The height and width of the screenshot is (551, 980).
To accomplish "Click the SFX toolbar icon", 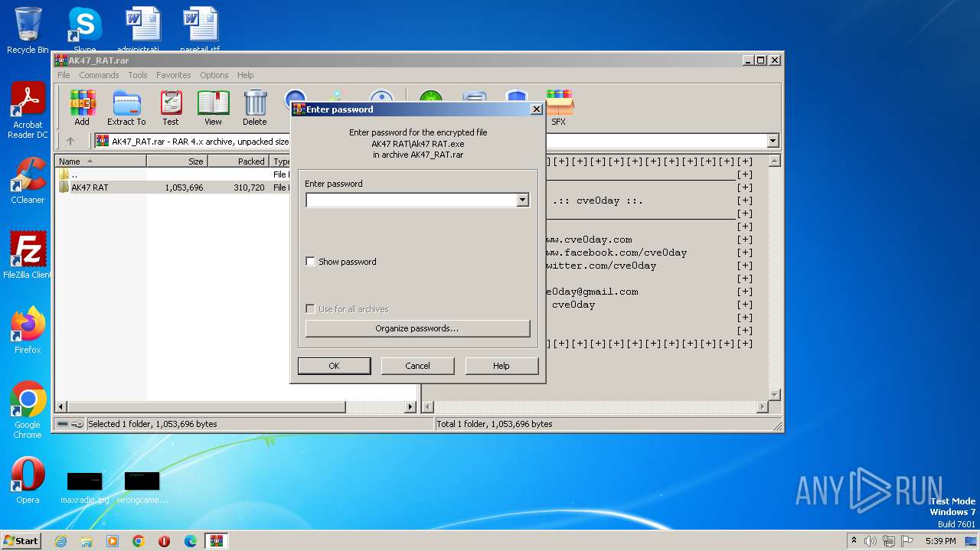I will click(559, 107).
